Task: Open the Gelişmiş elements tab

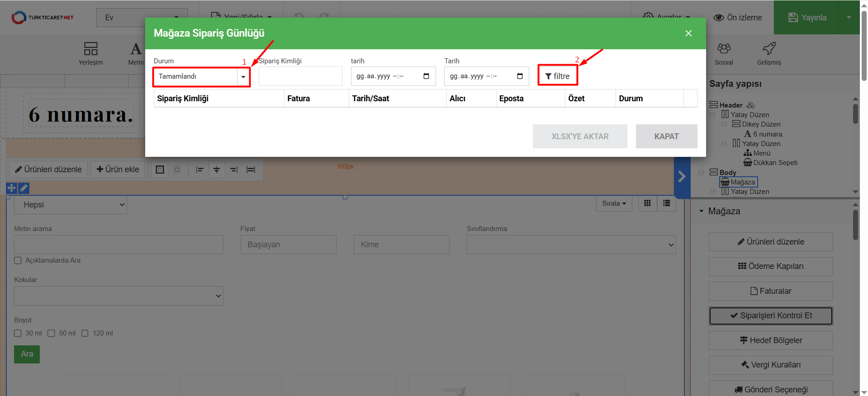Action: point(769,53)
